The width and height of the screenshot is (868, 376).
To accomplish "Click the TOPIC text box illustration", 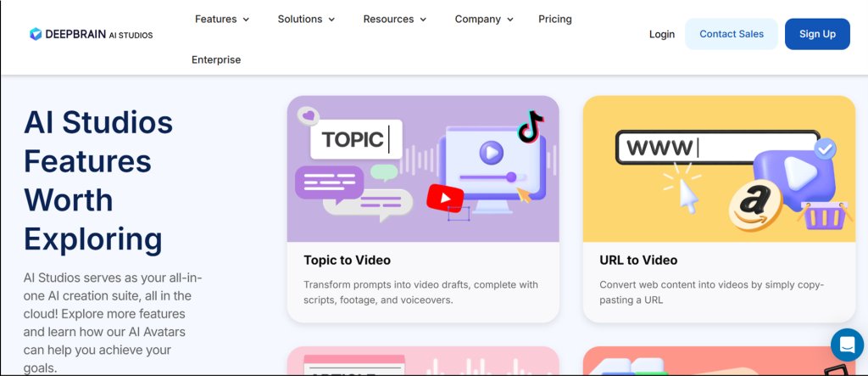I will click(x=356, y=139).
